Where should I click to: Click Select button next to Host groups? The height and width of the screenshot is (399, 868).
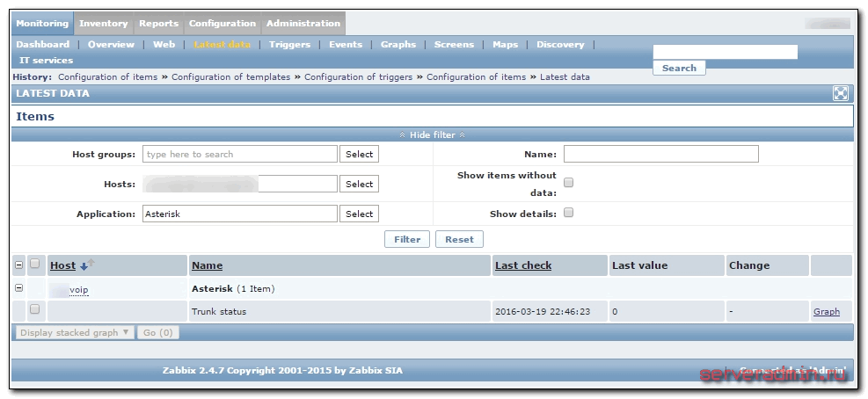click(x=359, y=155)
